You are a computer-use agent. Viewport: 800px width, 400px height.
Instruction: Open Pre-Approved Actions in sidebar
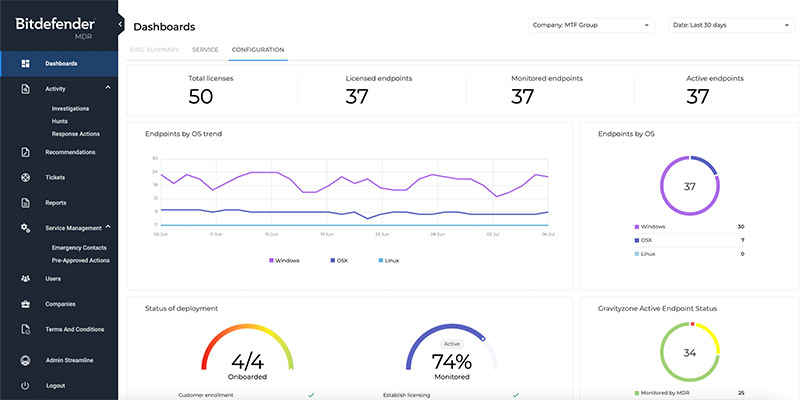(x=81, y=260)
